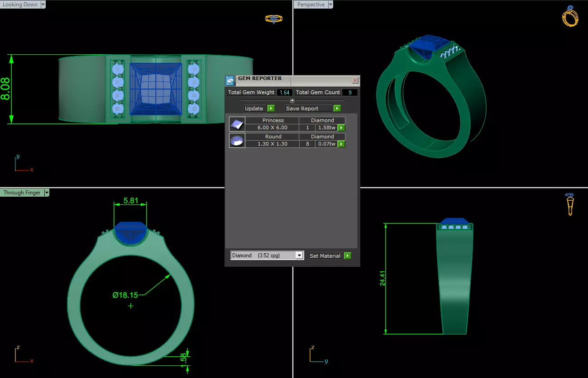Click the Total Gem Weight value 1.64
Screen dimensions: 588x378
tap(285, 92)
